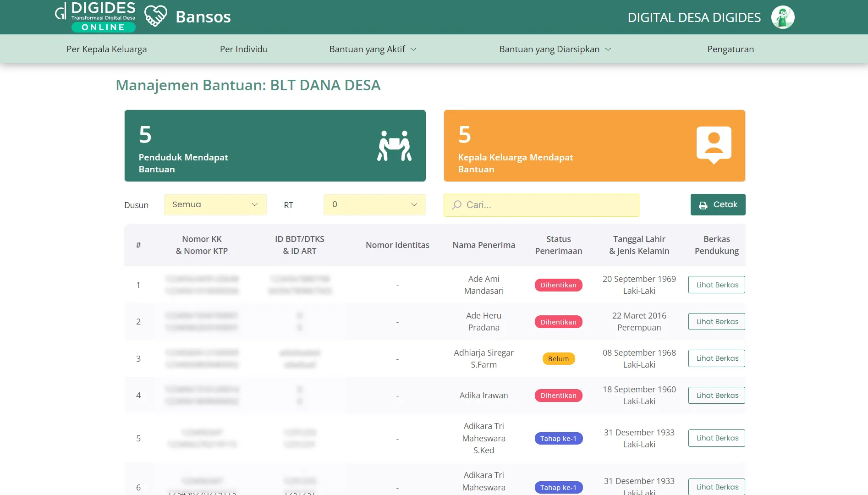Click the Cetak print button
868x495 pixels.
[718, 204]
